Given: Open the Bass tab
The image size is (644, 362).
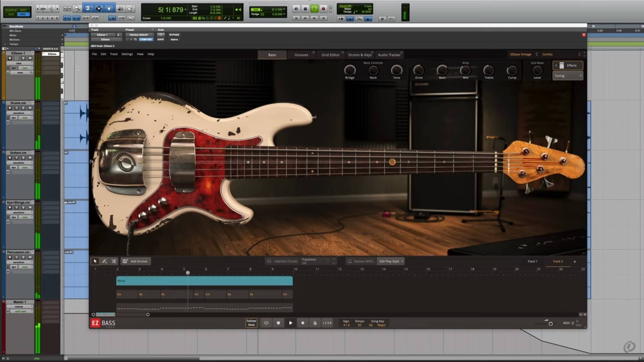Looking at the screenshot, I should (x=272, y=55).
